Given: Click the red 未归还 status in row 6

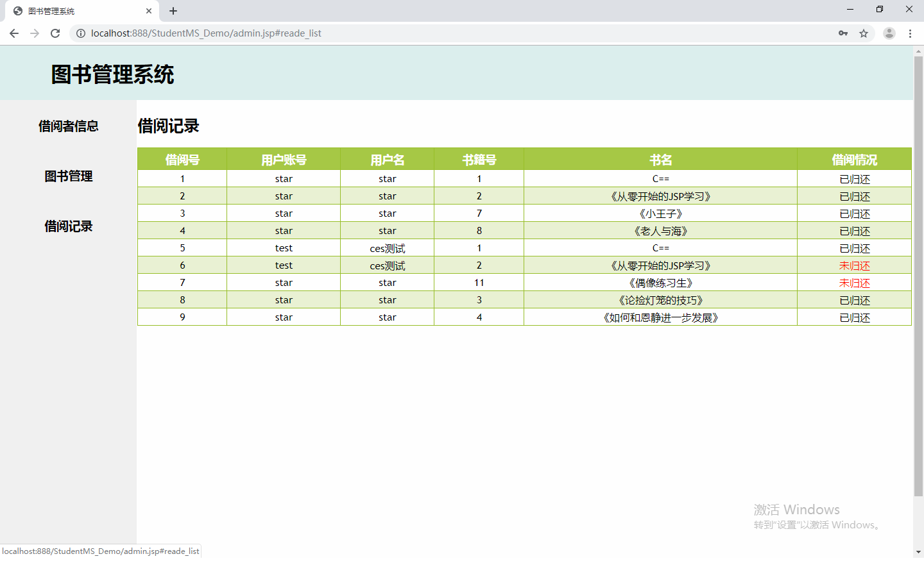Looking at the screenshot, I should pos(854,265).
